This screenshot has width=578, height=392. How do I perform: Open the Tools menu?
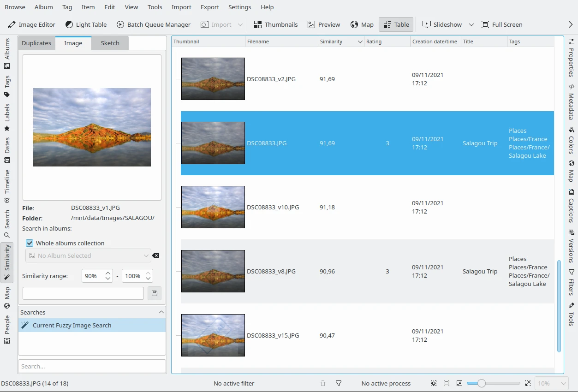[155, 7]
